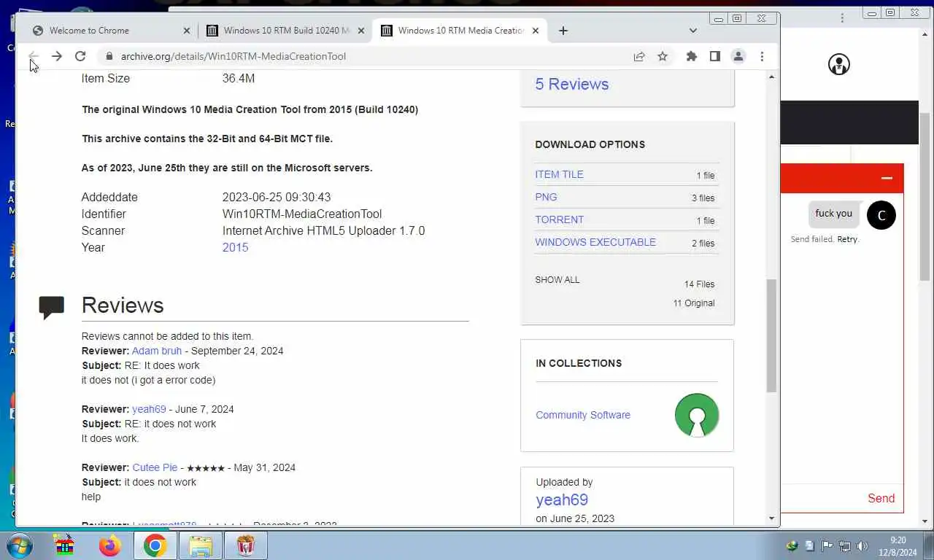Screen dimensions: 934x560
Task: Click the Chrome taskbar icon
Action: click(x=155, y=545)
